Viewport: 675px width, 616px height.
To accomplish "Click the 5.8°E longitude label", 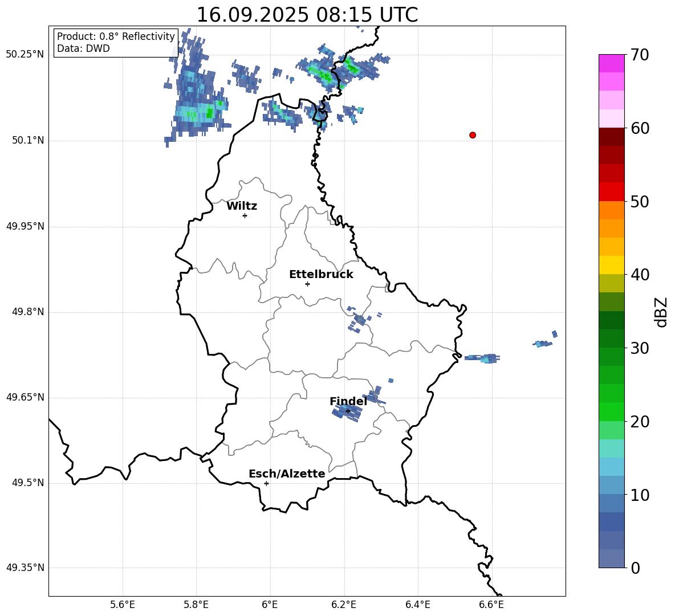I will [196, 605].
